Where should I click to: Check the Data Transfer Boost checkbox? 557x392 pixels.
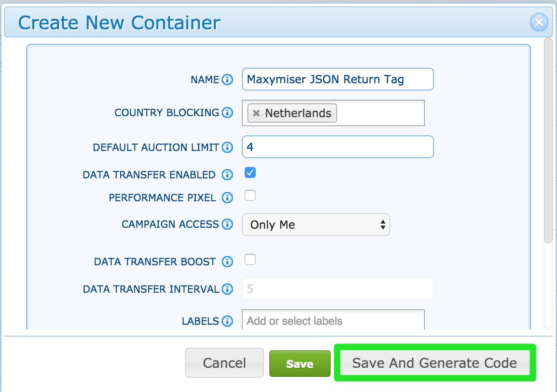tap(250, 260)
